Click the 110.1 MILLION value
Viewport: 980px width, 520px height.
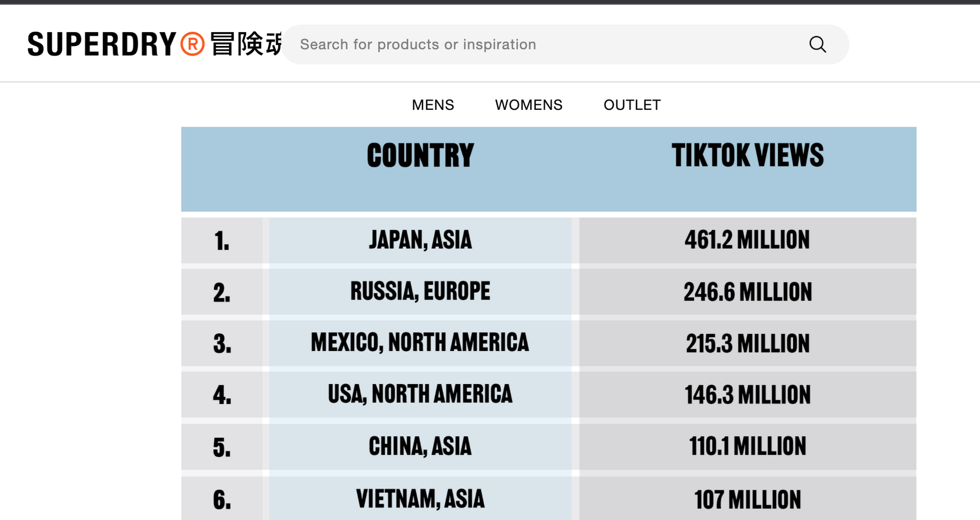tap(748, 446)
